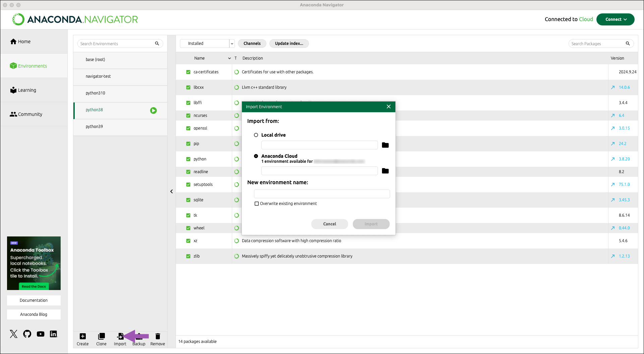Select the python310 environment
644x354 pixels.
tap(120, 93)
